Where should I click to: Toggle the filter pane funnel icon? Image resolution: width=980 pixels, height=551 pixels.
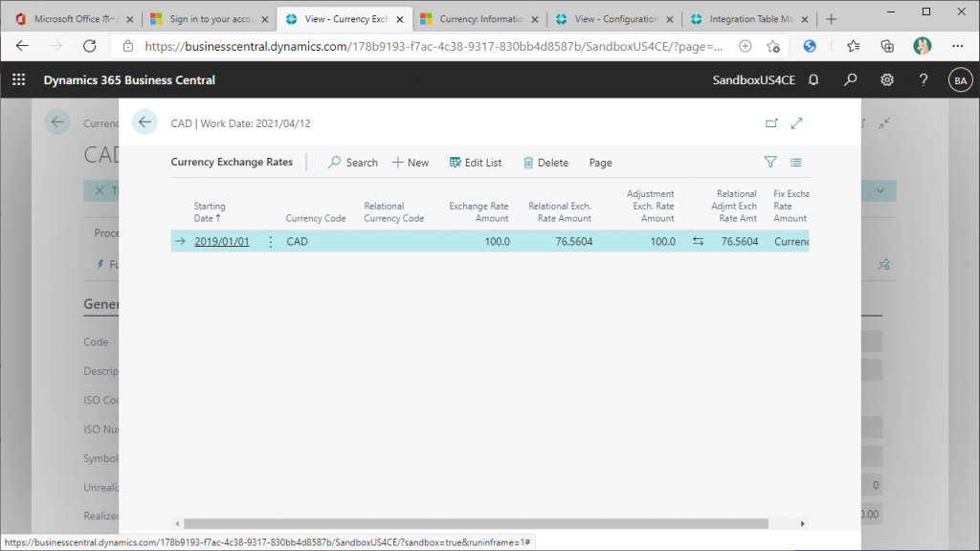(770, 163)
